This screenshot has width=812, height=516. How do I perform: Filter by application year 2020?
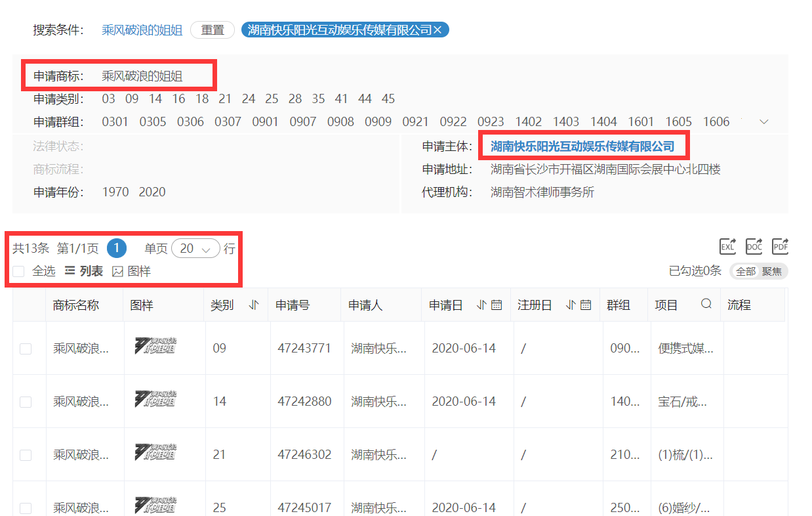[x=152, y=192]
